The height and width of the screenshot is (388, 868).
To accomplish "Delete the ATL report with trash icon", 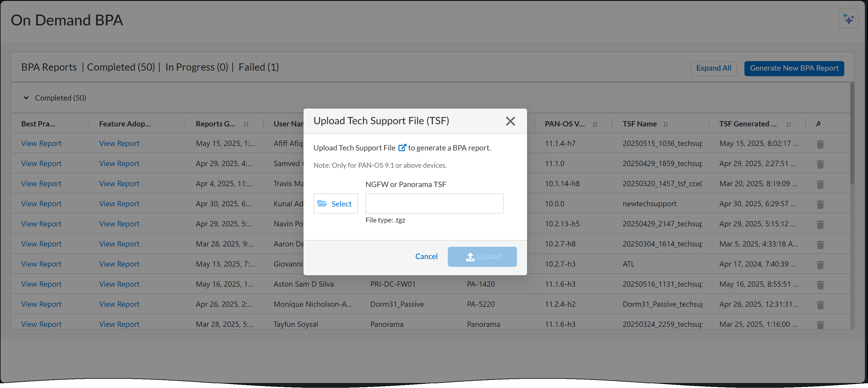I will click(820, 265).
